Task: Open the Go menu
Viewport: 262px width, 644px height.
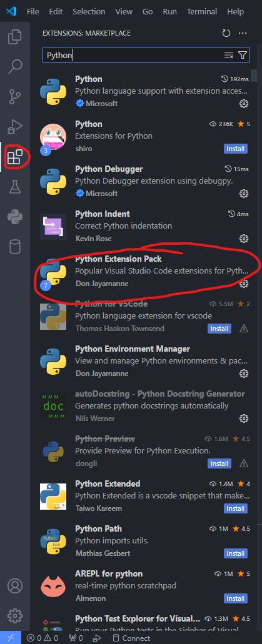Action: click(x=148, y=12)
